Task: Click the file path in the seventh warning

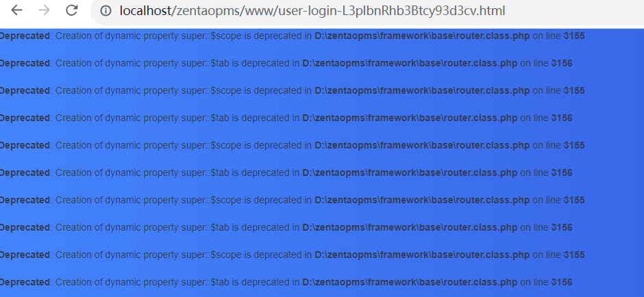Action: 421,200
